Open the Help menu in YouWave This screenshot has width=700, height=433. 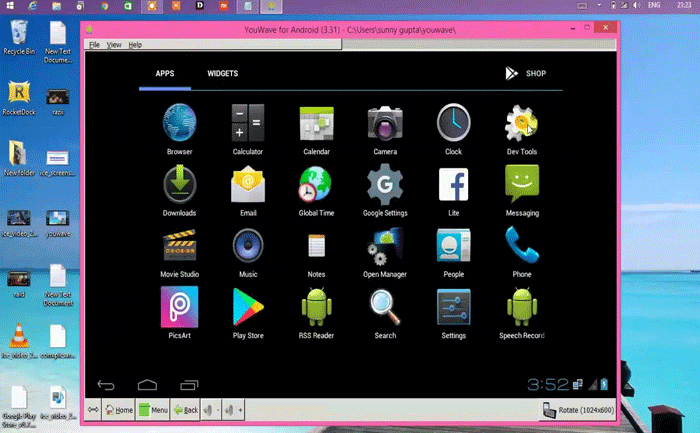tap(135, 45)
